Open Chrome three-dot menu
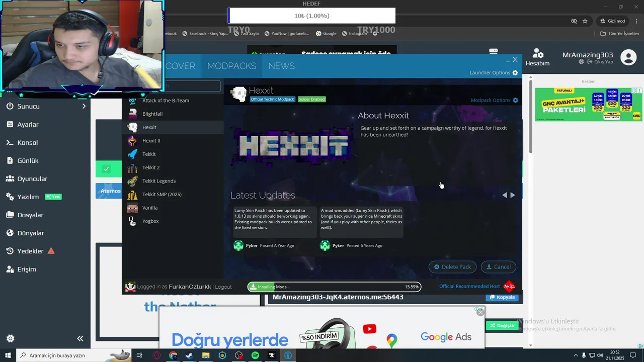 pyautogui.click(x=637, y=21)
